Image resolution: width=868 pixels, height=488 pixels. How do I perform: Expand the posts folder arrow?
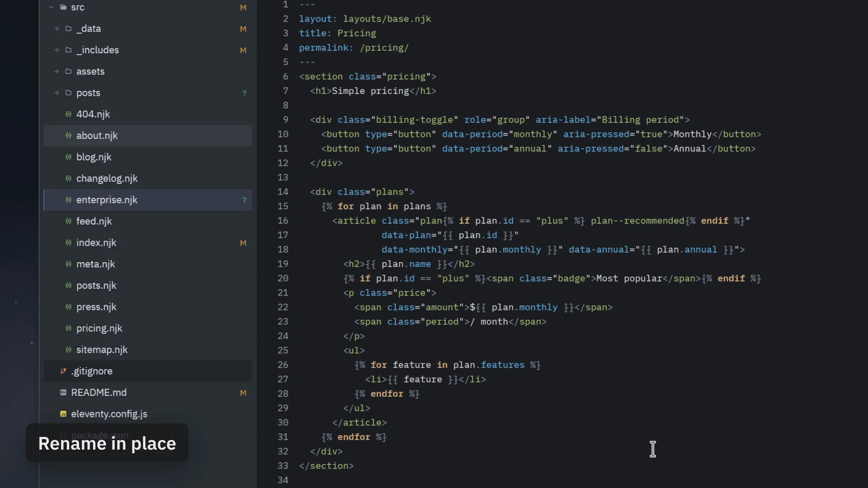(x=57, y=93)
